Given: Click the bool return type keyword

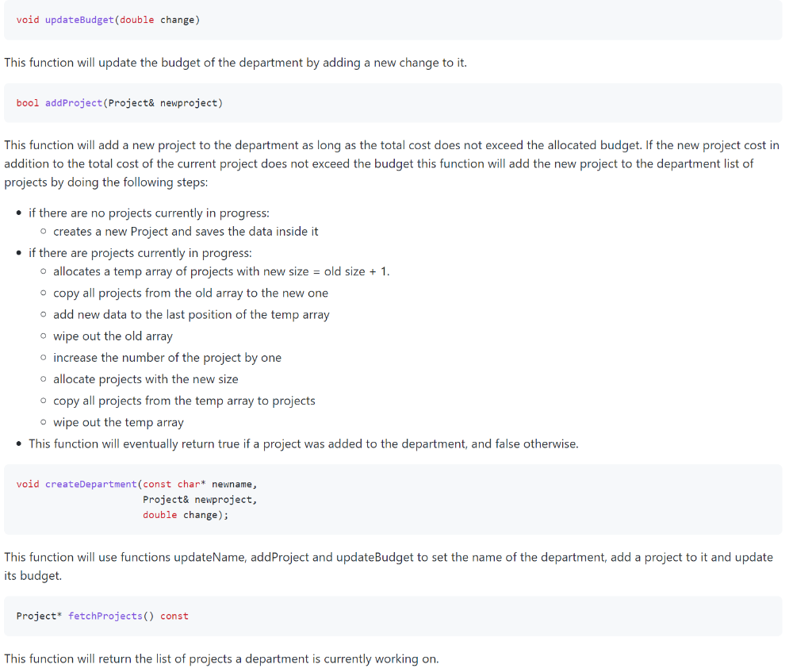Looking at the screenshot, I should click(x=28, y=102).
